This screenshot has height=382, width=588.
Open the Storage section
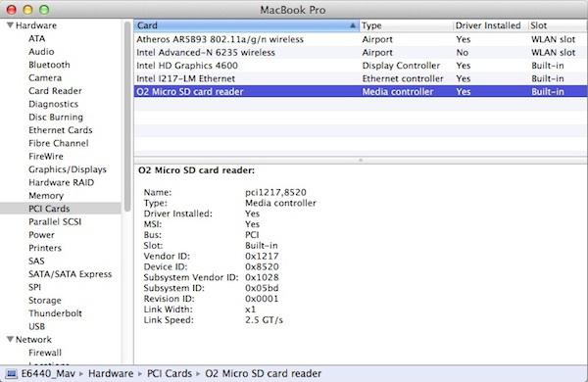coord(45,301)
